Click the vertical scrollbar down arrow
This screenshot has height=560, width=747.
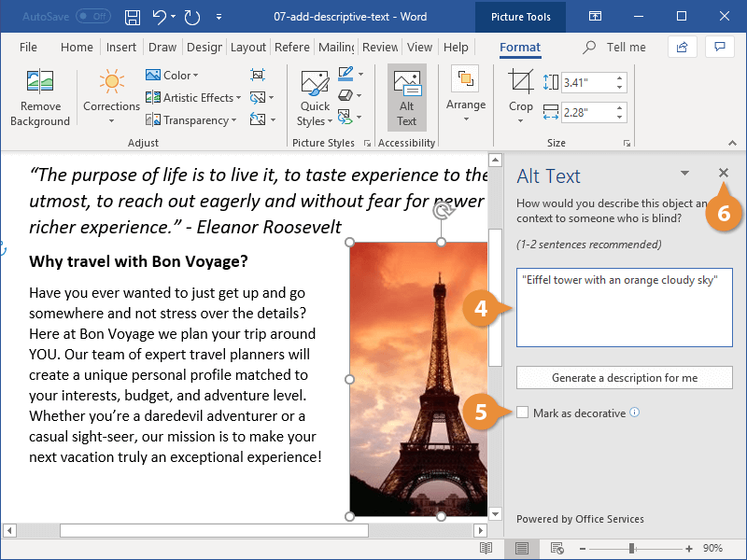496,514
